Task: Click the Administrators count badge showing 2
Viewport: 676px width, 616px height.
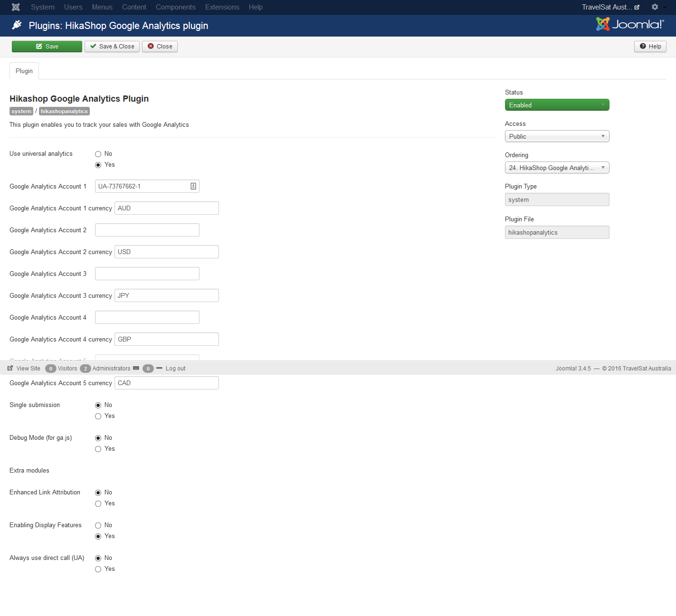Action: (x=86, y=369)
